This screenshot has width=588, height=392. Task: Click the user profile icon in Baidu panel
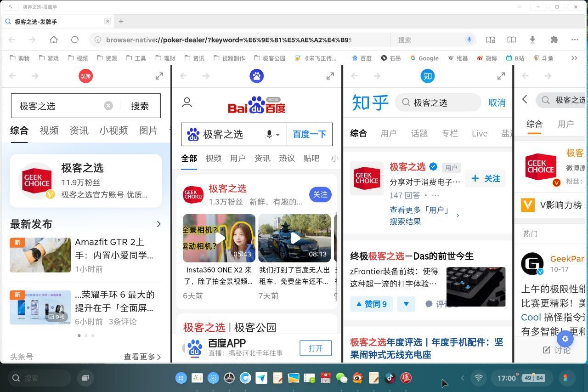pyautogui.click(x=187, y=102)
